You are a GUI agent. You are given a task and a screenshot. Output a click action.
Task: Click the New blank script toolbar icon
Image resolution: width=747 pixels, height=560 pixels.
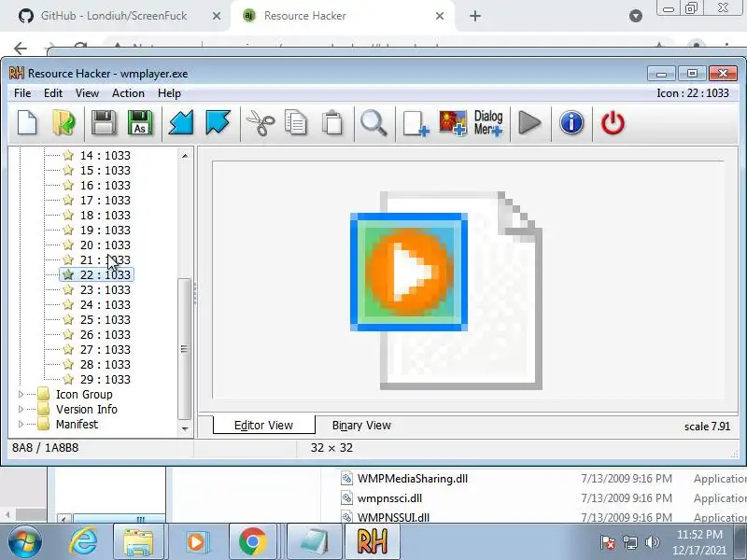27,123
